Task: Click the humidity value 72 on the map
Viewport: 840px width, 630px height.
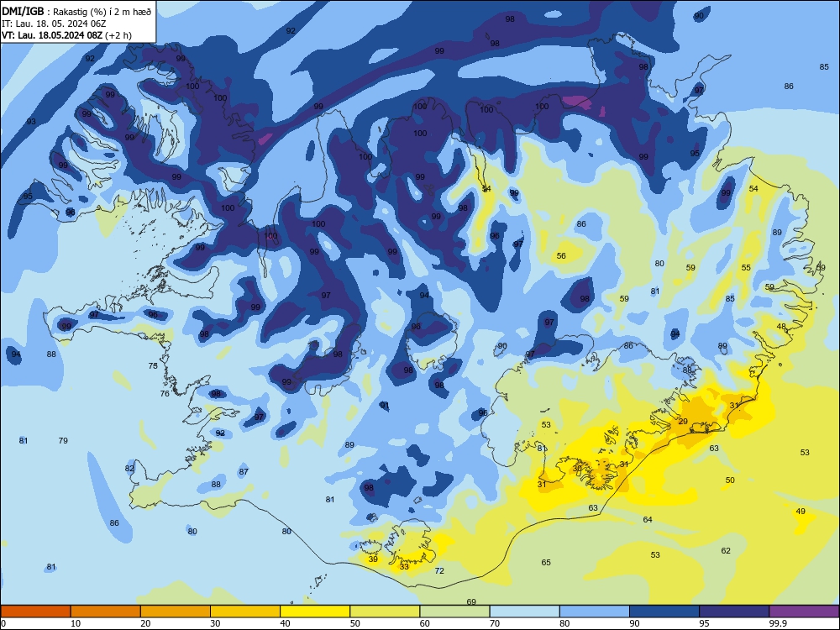Action: point(439,570)
